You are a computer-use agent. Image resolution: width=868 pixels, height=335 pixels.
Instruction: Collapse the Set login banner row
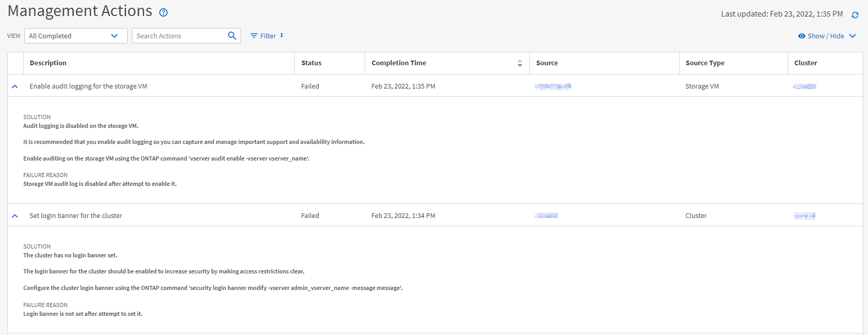15,216
